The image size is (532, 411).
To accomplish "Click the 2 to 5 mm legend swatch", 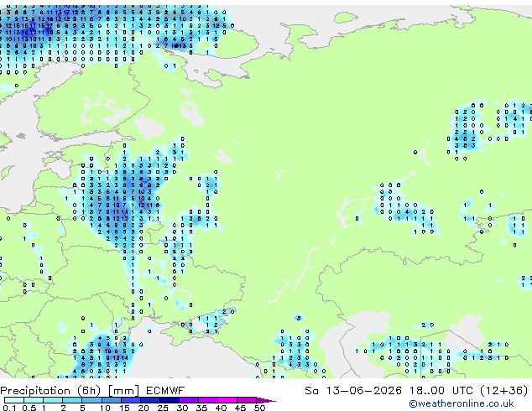I will pos(72,400).
